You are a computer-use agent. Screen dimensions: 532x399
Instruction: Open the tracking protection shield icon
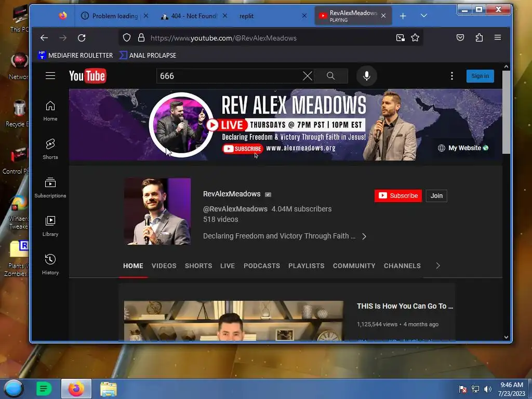click(127, 37)
